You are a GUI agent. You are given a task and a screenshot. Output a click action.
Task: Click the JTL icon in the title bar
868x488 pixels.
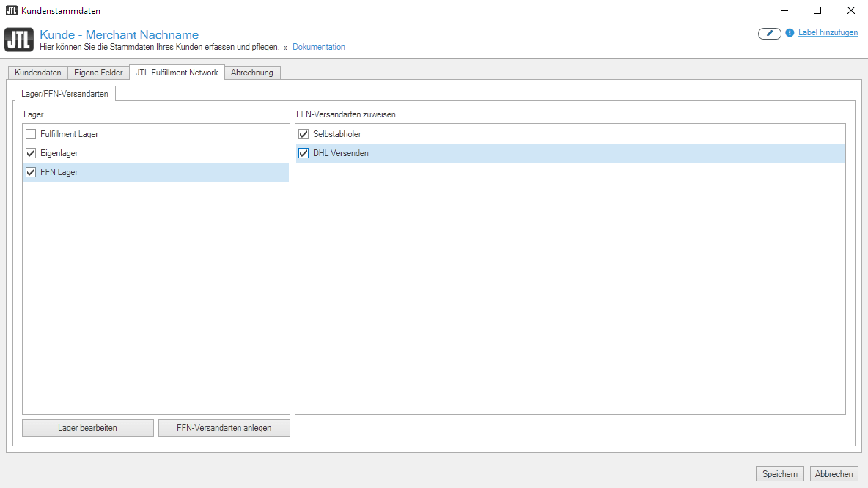11,10
